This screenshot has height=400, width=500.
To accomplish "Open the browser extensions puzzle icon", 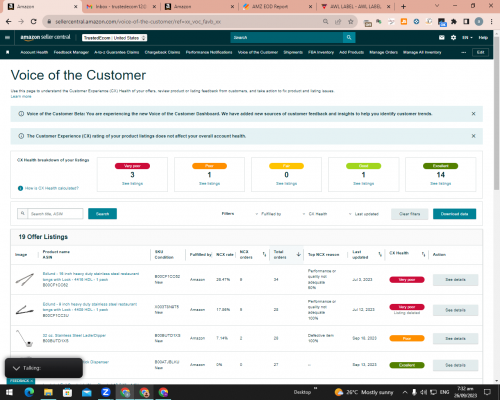I will coord(454,22).
